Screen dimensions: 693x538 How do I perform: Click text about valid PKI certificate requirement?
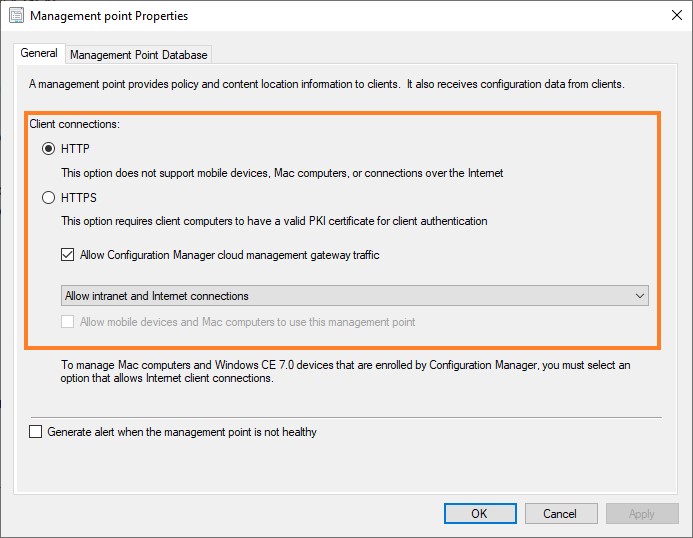(274, 221)
